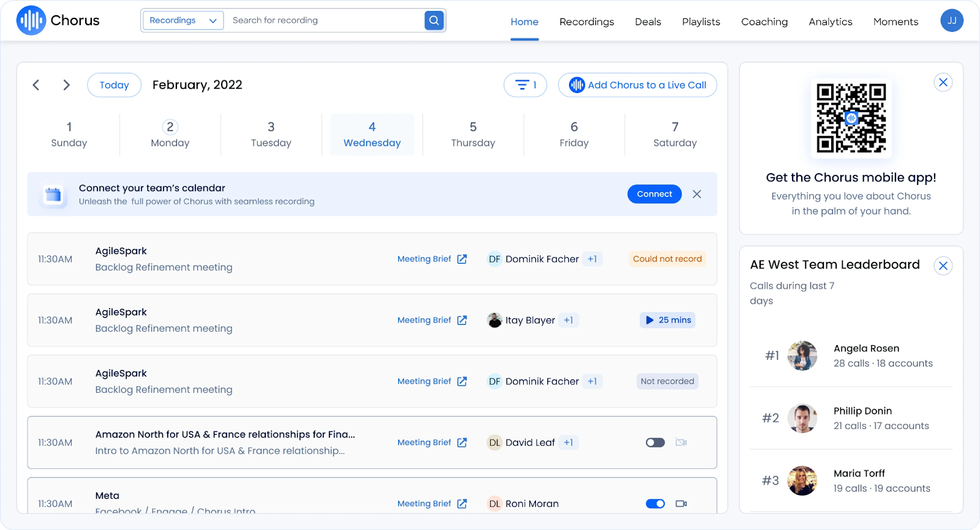
Task: Click the Chorus logo icon
Action: click(31, 21)
